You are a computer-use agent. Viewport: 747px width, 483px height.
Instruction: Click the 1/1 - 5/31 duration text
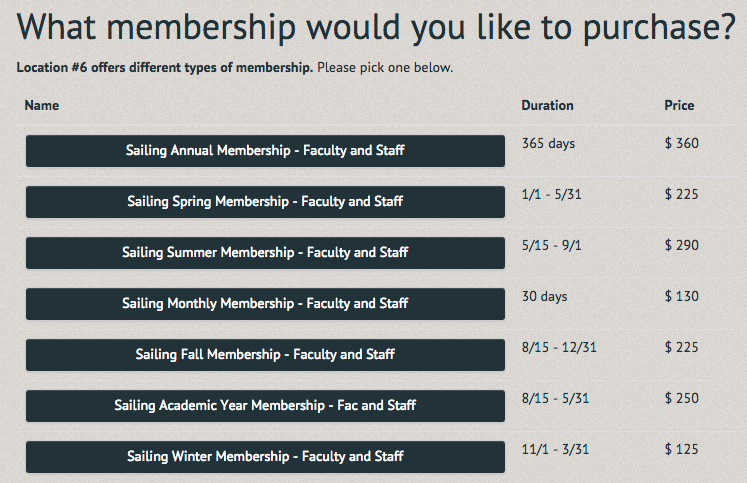coord(552,194)
